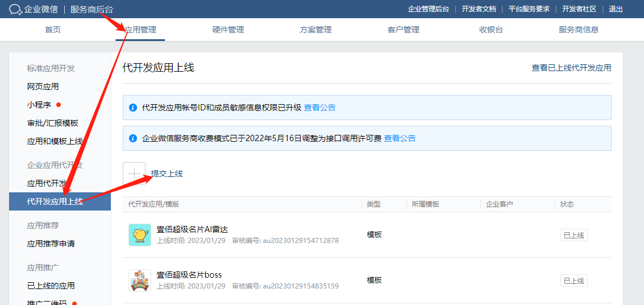
Task: Click 退出 to log out
Action: pyautogui.click(x=616, y=9)
